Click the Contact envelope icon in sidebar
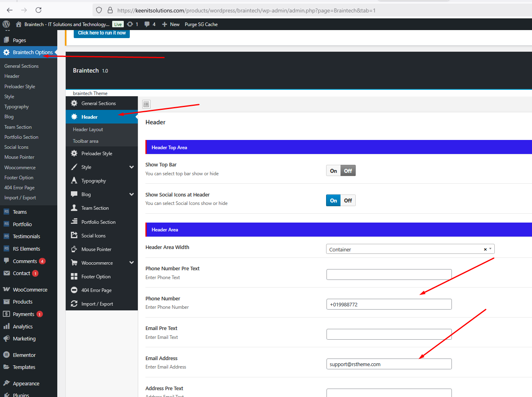This screenshot has height=397, width=532. [6, 273]
